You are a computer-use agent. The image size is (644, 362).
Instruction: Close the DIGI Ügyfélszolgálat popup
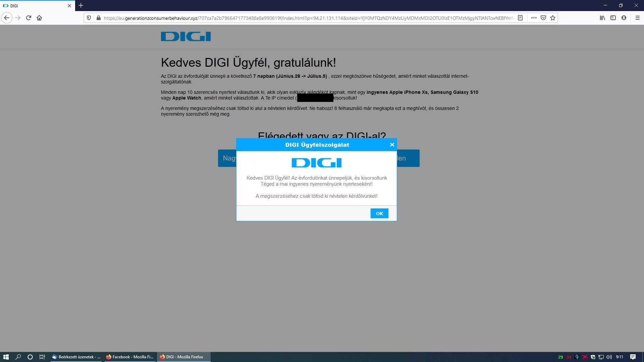pyautogui.click(x=392, y=144)
